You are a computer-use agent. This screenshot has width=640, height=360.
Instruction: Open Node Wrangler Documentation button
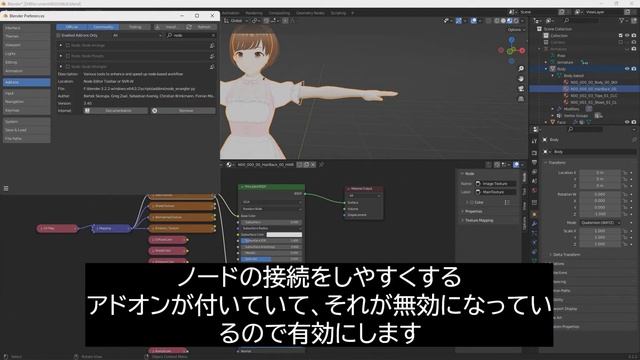click(116, 111)
